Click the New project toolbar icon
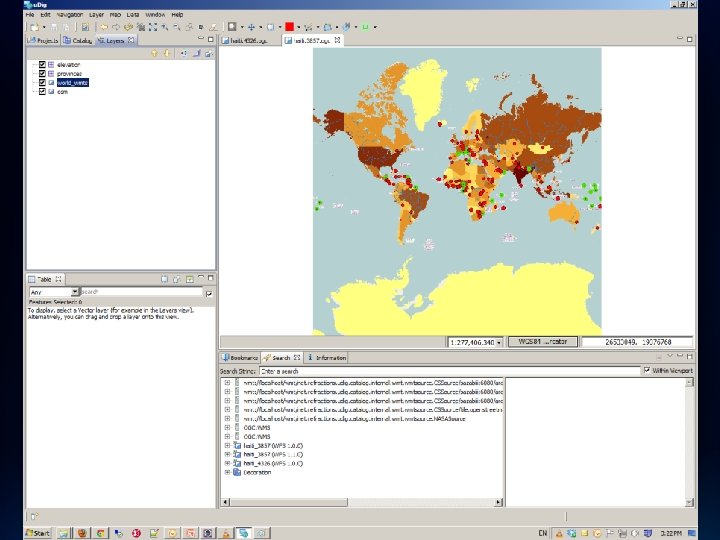 click(x=33, y=27)
